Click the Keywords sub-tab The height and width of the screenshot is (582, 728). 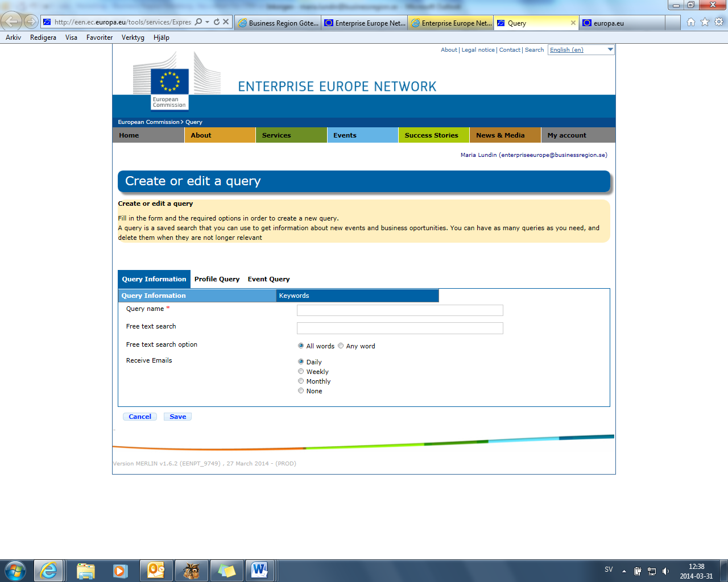357,296
